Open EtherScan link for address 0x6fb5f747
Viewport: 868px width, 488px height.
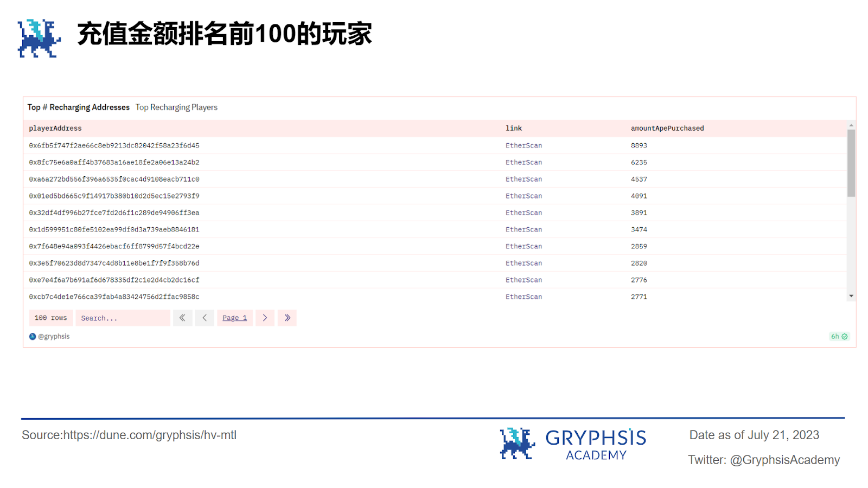524,145
